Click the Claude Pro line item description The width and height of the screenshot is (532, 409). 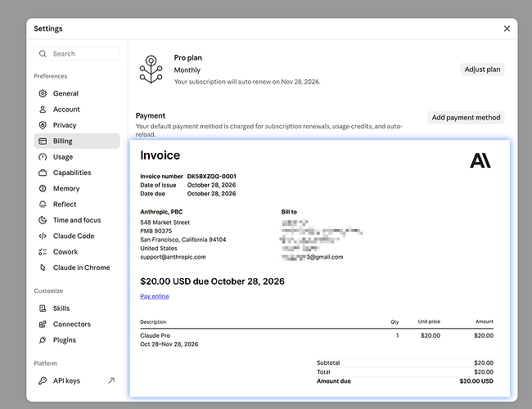point(155,335)
